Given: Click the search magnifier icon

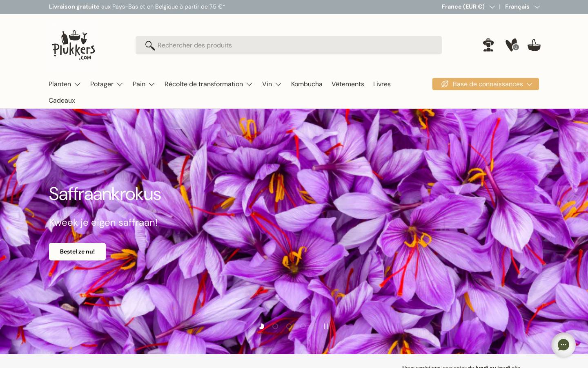Looking at the screenshot, I should (150, 45).
